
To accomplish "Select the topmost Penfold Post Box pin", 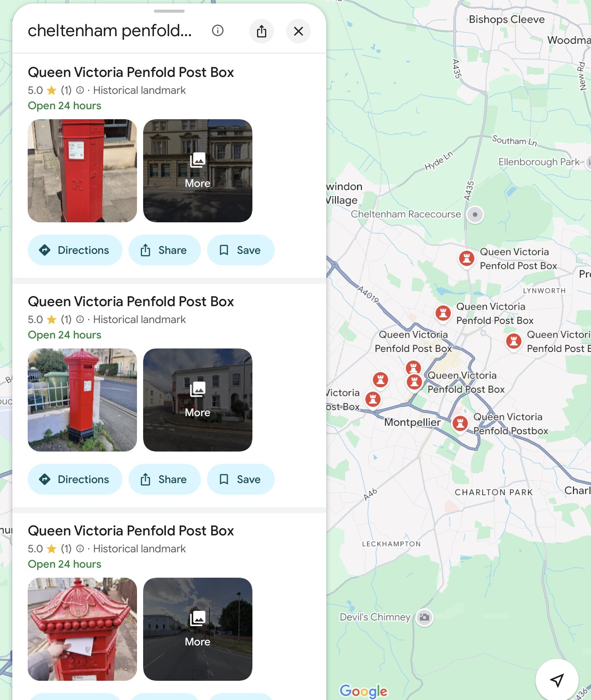I will (x=467, y=259).
